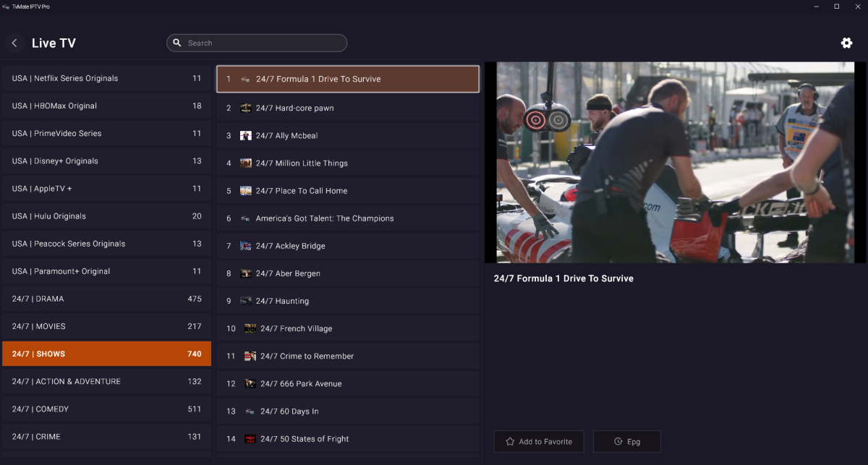The image size is (868, 465).
Task: Click the Formula 1 video preview
Action: (675, 163)
